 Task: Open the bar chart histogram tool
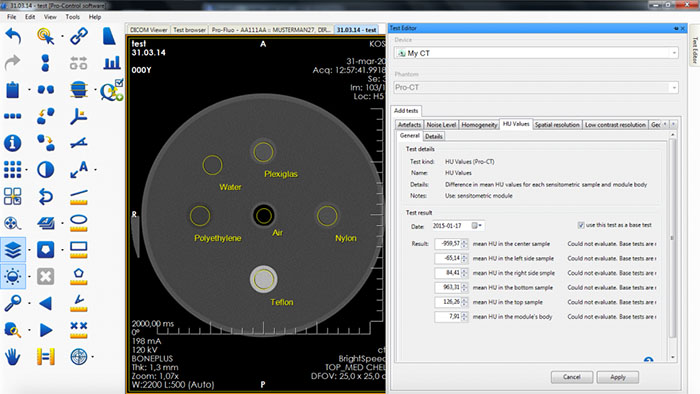[x=112, y=63]
